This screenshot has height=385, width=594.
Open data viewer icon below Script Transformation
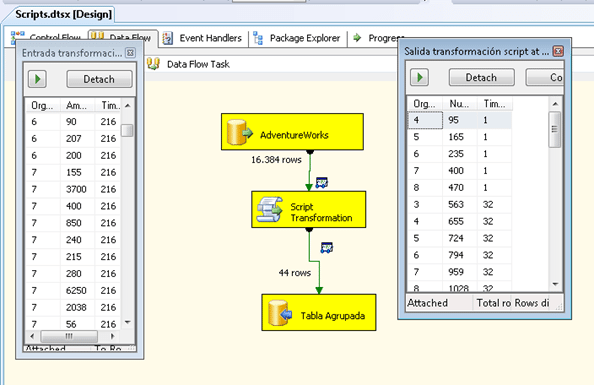click(x=327, y=247)
